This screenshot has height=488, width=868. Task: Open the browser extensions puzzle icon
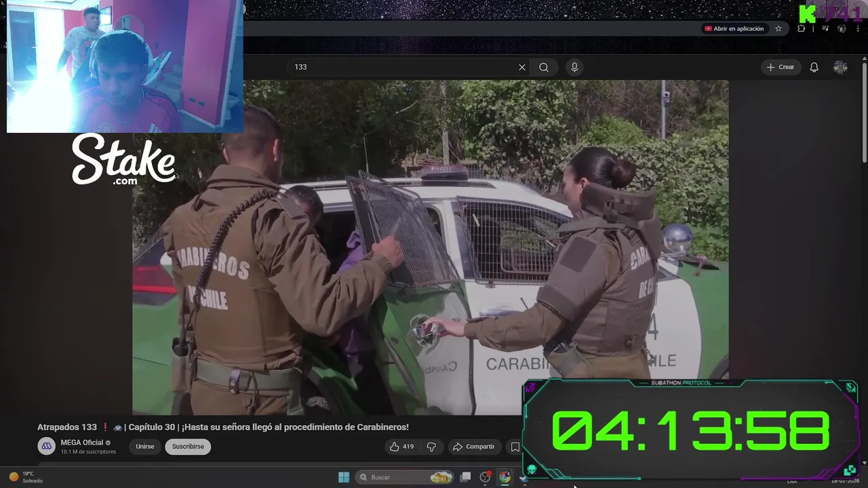point(802,28)
